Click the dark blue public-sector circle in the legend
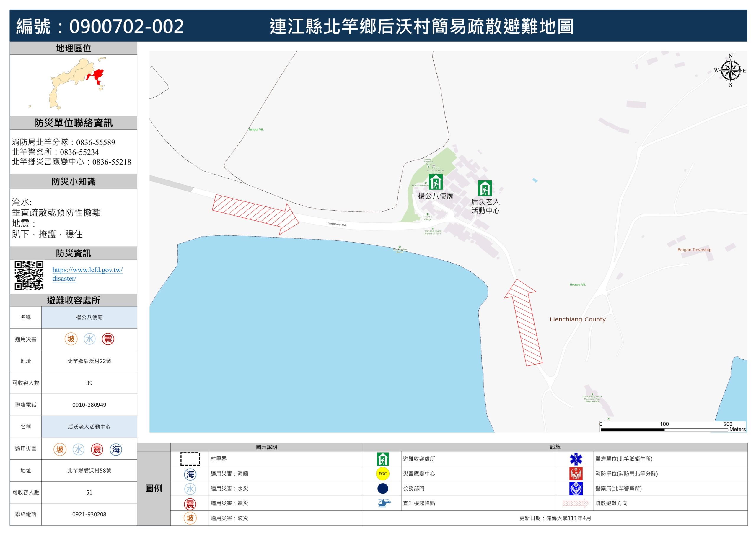 (x=383, y=488)
